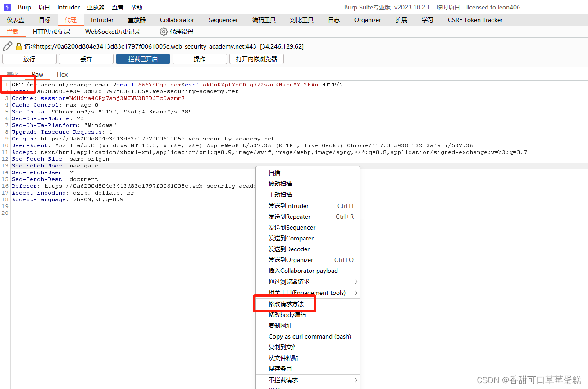Click the Burp Suite lightning logo icon
Screen dimensions: 588x389
tap(7, 7)
